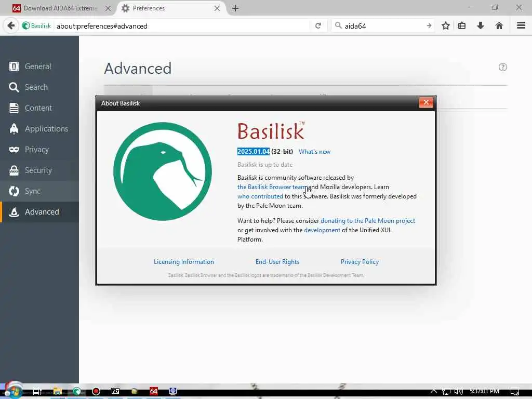Open Applications preferences section
Image resolution: width=532 pixels, height=399 pixels.
click(39, 129)
